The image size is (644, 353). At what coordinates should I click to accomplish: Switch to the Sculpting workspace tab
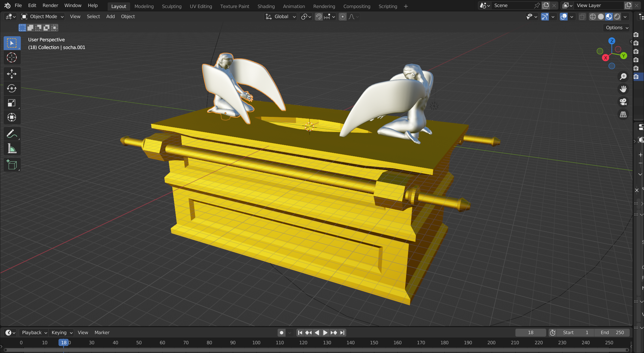pos(171,6)
